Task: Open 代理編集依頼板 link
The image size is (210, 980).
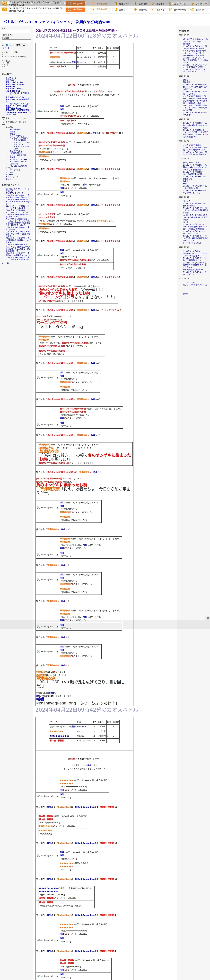Action: (x=16, y=153)
